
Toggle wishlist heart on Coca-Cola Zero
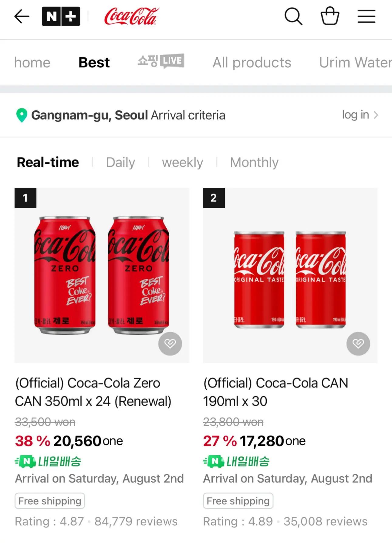click(x=170, y=344)
